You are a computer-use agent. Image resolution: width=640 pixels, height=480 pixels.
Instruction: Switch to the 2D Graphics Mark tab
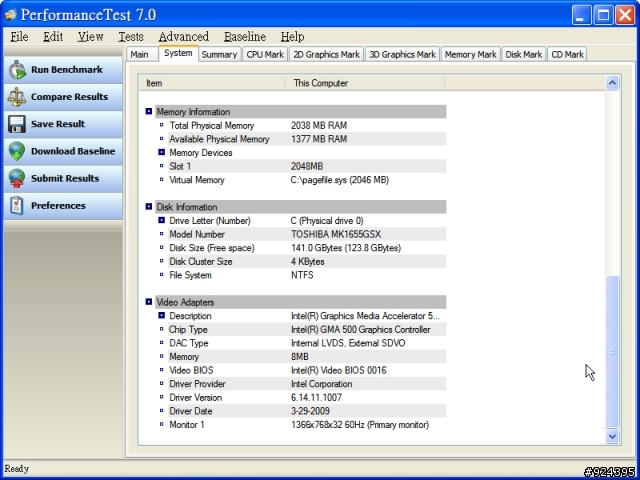pos(327,54)
